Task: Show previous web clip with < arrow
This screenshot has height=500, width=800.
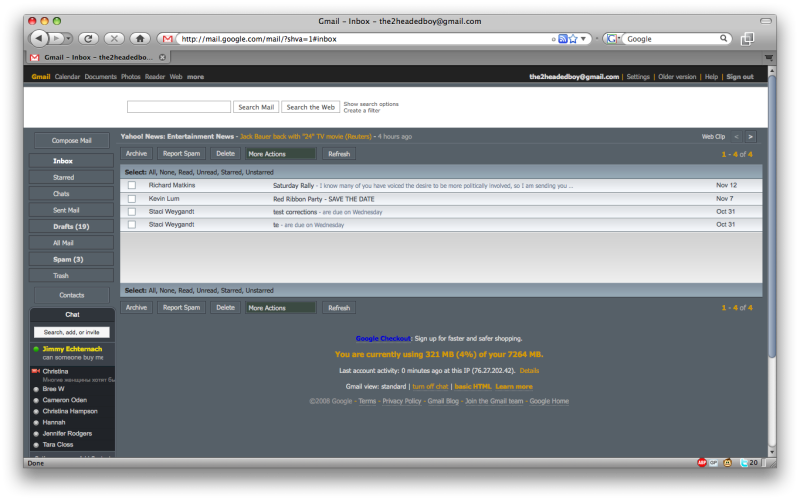Action: [736, 137]
